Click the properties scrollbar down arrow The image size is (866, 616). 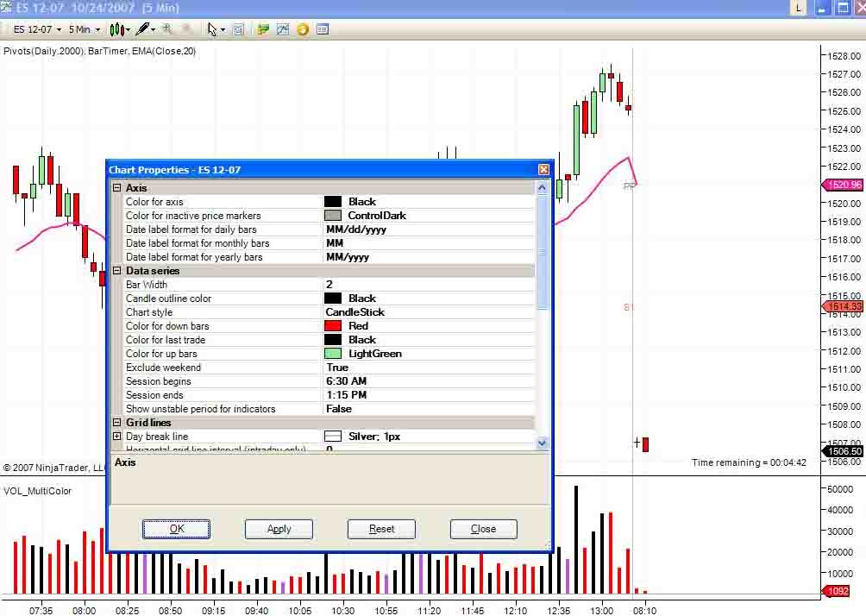pyautogui.click(x=542, y=443)
